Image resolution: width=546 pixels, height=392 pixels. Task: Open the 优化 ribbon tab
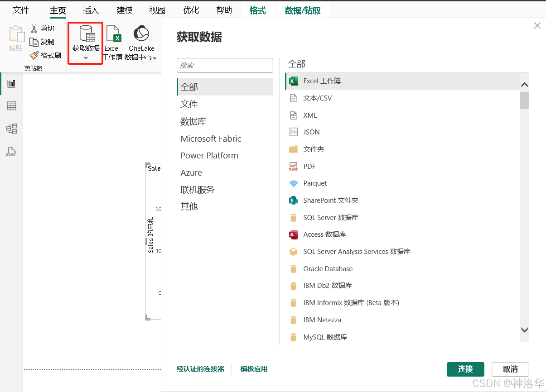pos(191,10)
